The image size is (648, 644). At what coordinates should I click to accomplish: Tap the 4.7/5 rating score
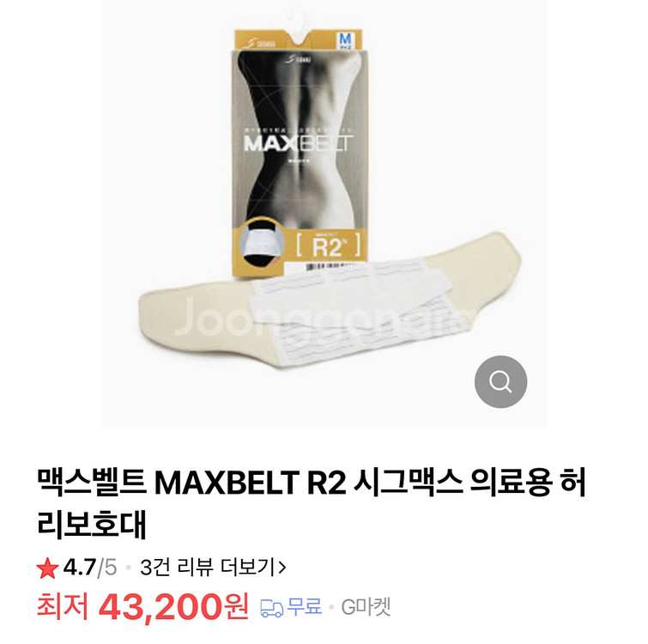coord(89,567)
